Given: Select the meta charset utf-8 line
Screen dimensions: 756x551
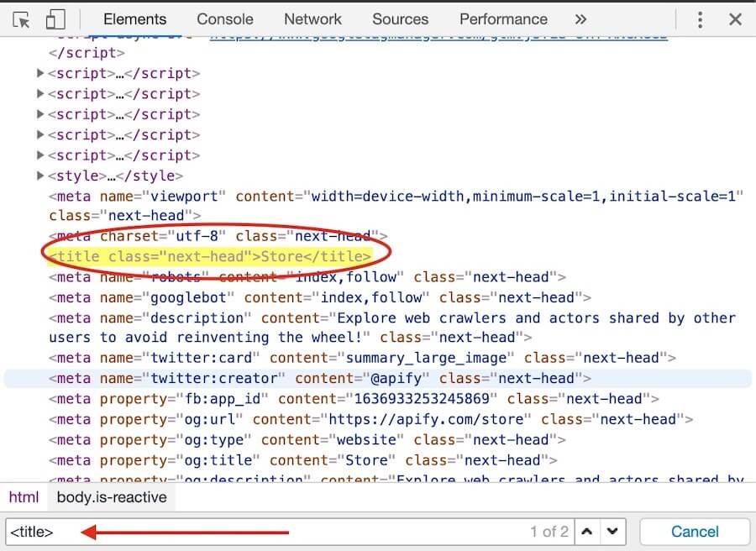Looking at the screenshot, I should pos(218,236).
